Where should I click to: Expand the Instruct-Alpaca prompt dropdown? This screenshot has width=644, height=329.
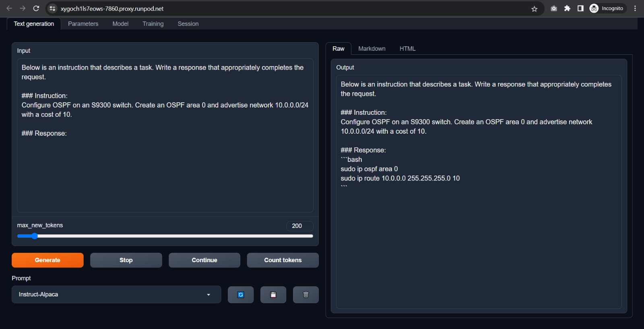coord(116,294)
